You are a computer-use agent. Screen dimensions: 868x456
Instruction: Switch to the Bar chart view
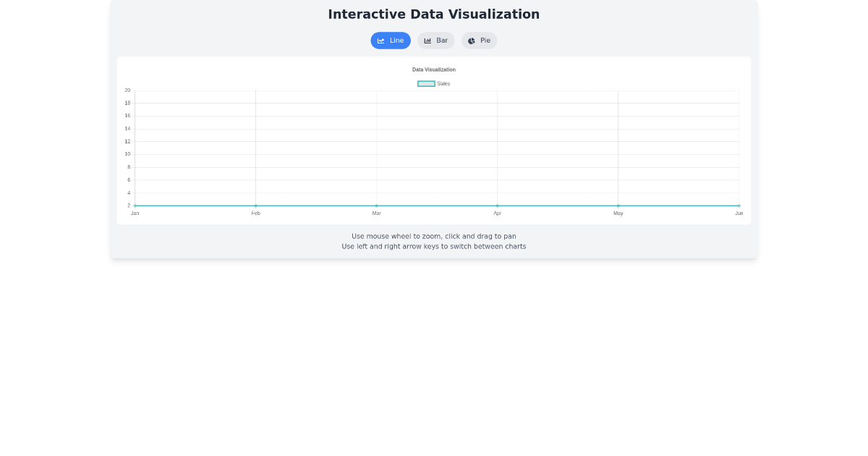[x=436, y=41]
